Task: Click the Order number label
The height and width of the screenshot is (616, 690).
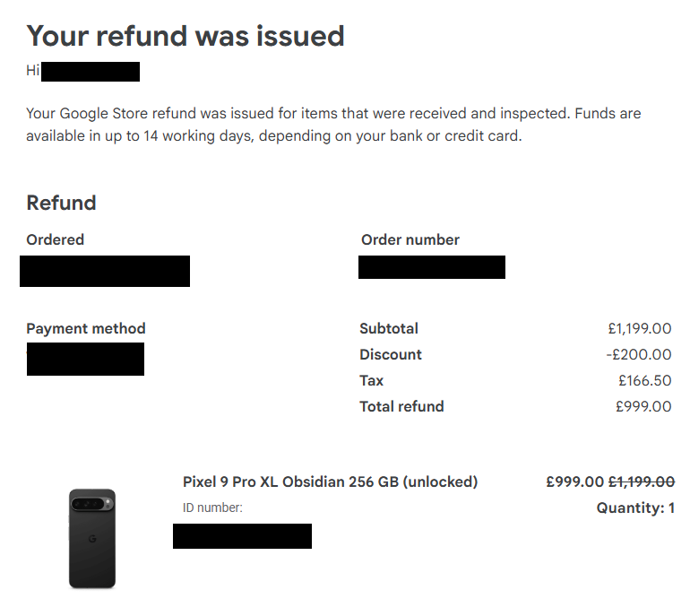Action: click(410, 239)
